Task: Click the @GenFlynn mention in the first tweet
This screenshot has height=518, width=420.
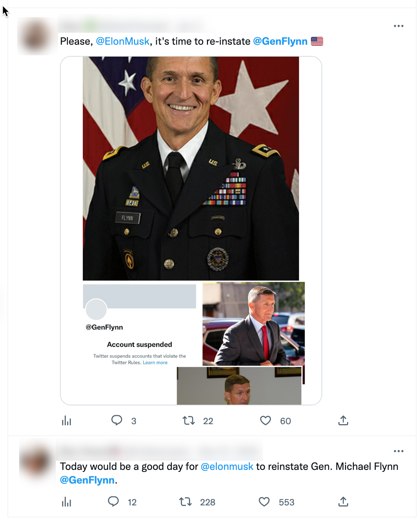Action: tap(280, 41)
